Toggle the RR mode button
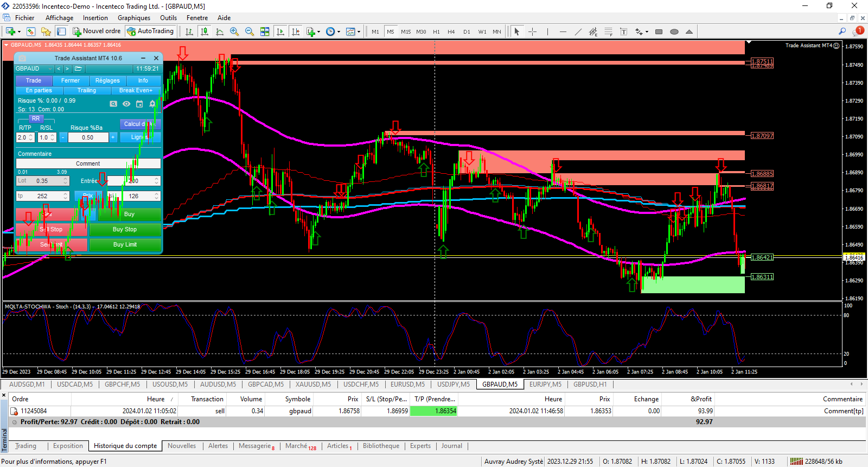Viewport: 868px width, 467px height. tap(36, 118)
